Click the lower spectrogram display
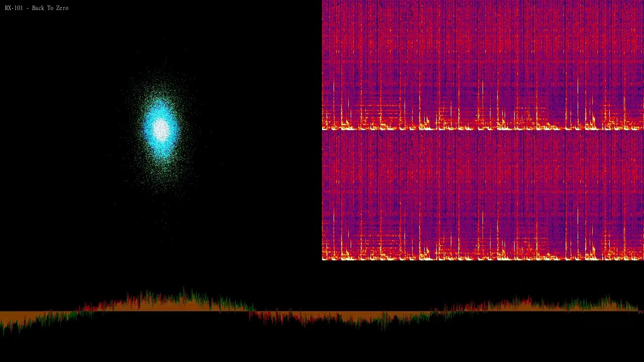Screen dimensions: 644x362 pyautogui.click(x=483, y=196)
